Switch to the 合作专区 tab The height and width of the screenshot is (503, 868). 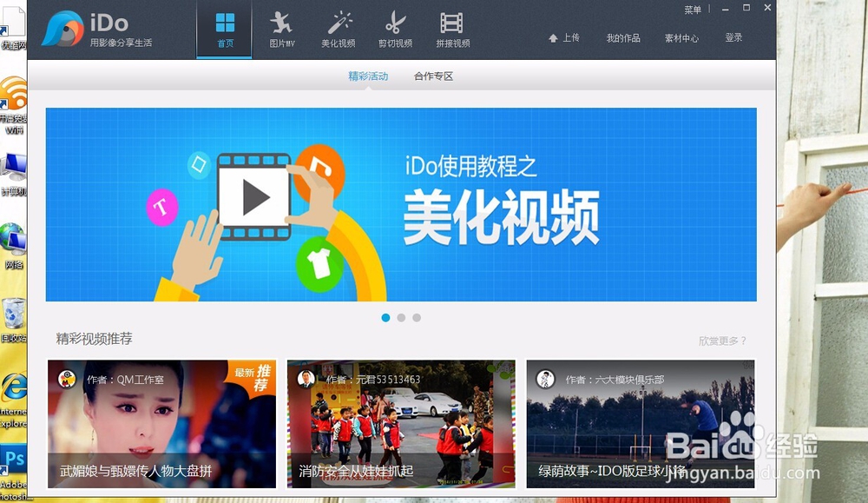[x=433, y=76]
